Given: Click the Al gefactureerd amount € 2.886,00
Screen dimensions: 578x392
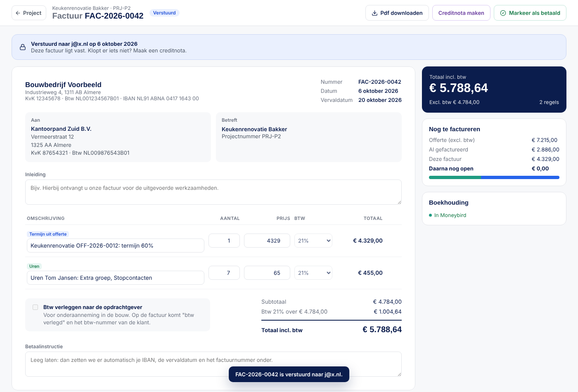Looking at the screenshot, I should point(545,150).
